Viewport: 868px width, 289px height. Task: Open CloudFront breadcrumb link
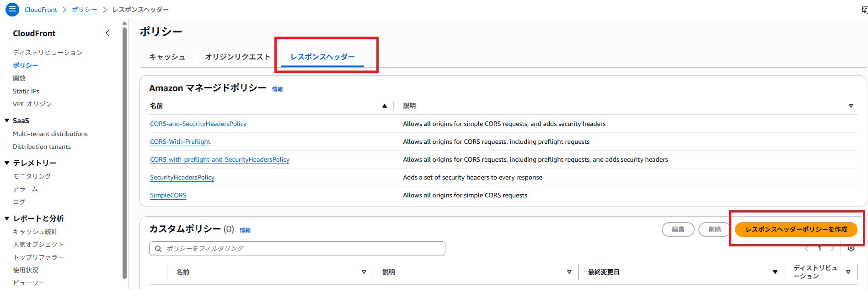(x=41, y=10)
